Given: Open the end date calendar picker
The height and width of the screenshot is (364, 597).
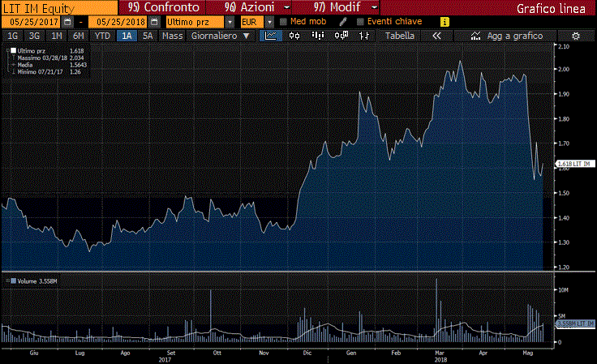Looking at the screenshot, I should [x=152, y=21].
